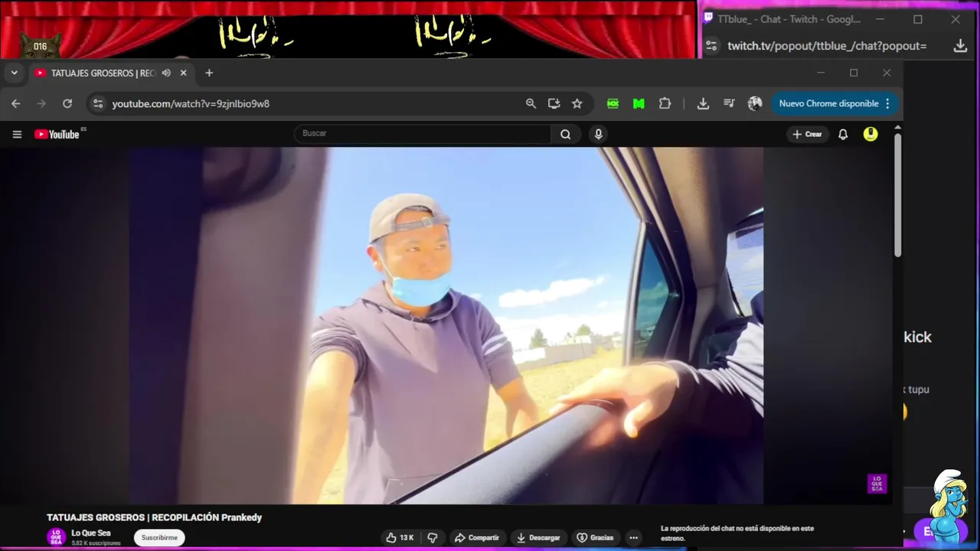Click the twitch.tv popout URL field

pos(827,46)
